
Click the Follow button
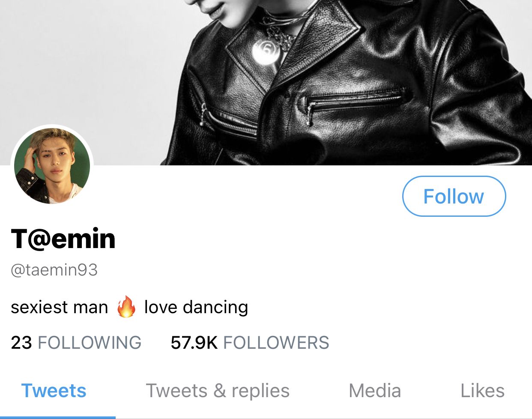coord(454,196)
